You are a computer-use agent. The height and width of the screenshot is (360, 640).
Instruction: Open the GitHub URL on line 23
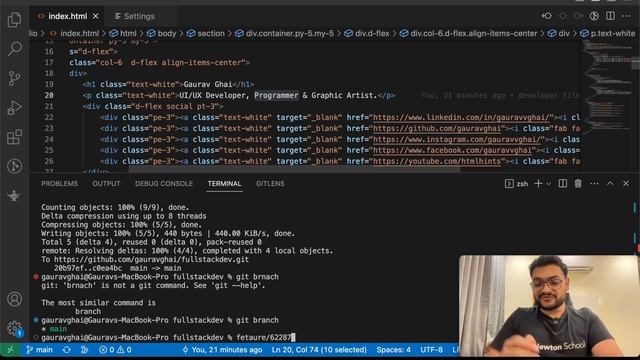[437, 129]
